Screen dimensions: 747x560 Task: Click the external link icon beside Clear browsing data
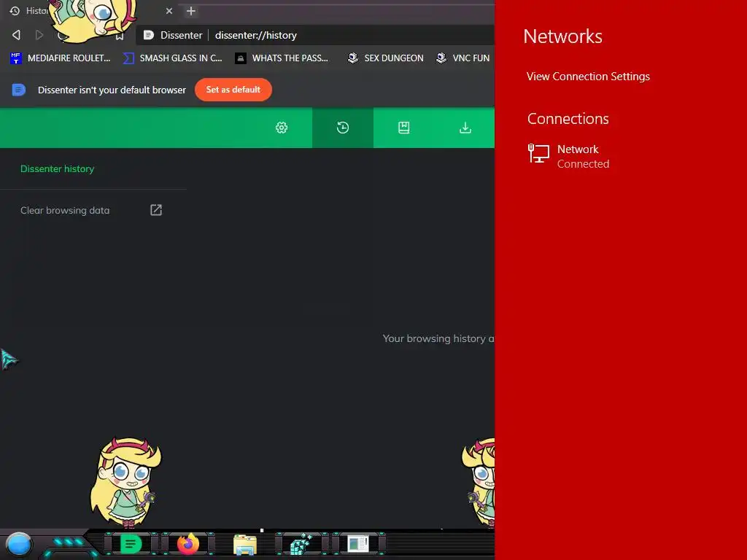coord(156,210)
